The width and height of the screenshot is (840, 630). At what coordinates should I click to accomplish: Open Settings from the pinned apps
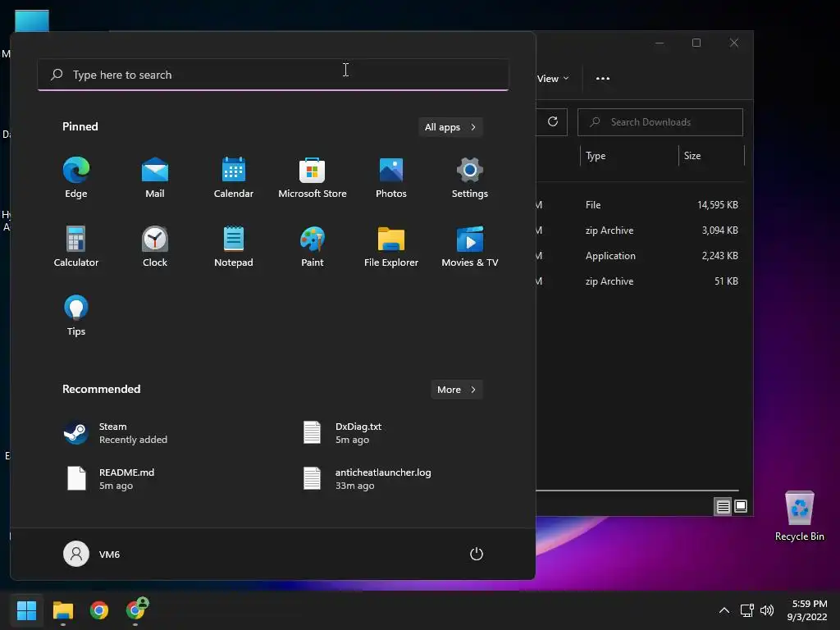click(x=470, y=178)
